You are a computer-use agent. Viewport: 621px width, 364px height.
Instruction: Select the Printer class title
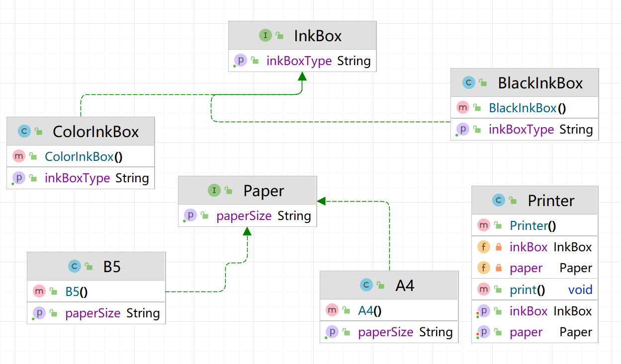pyautogui.click(x=551, y=201)
